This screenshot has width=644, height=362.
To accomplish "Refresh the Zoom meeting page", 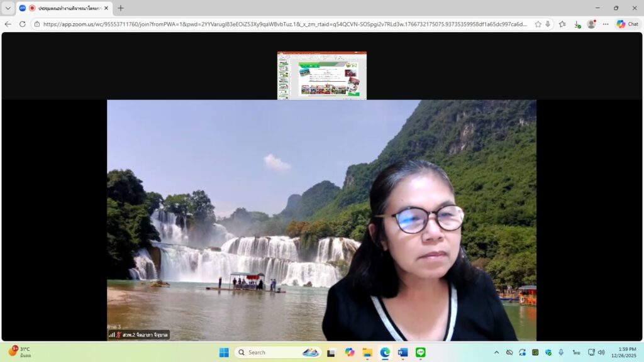I will [x=23, y=24].
